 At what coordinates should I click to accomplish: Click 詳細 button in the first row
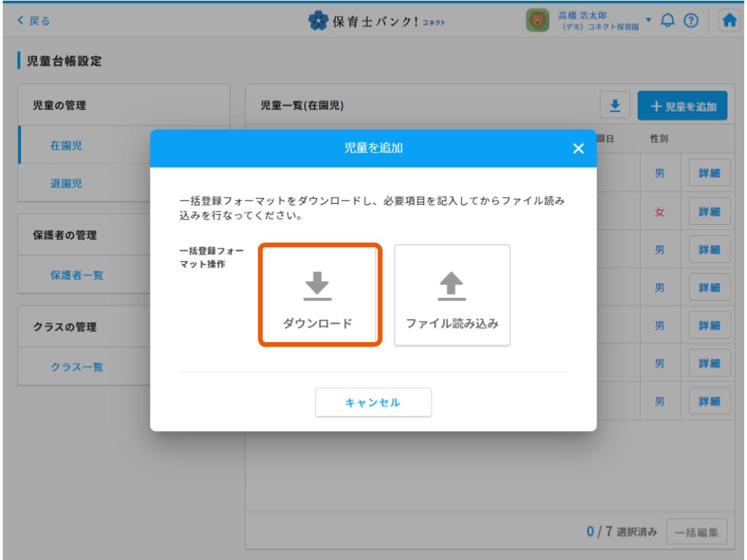click(710, 172)
